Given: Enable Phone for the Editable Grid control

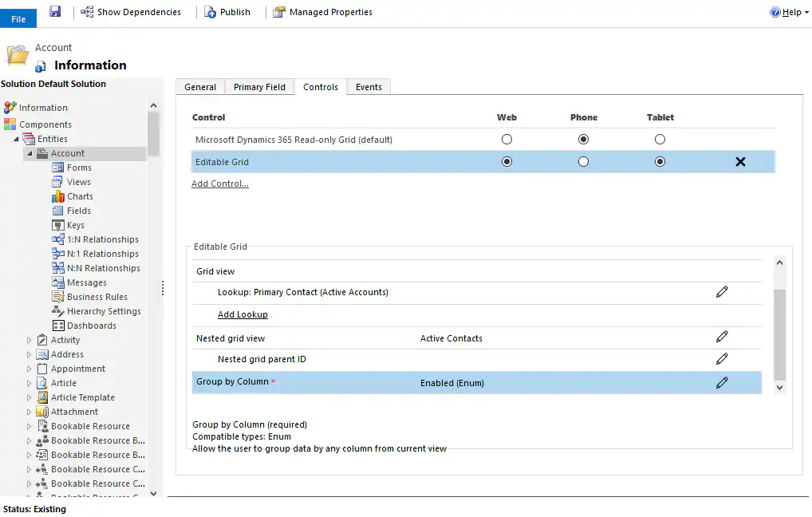Looking at the screenshot, I should 583,161.
